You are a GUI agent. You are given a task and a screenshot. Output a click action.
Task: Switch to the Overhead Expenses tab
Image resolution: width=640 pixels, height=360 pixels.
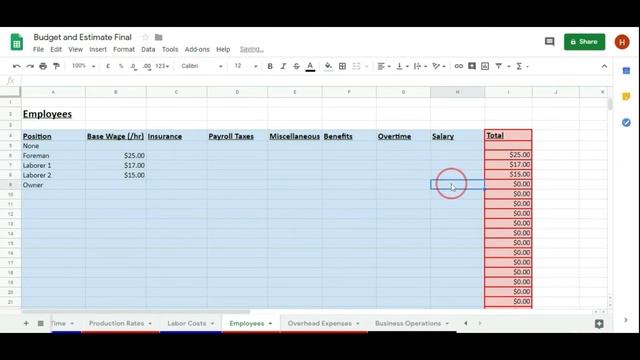320,323
